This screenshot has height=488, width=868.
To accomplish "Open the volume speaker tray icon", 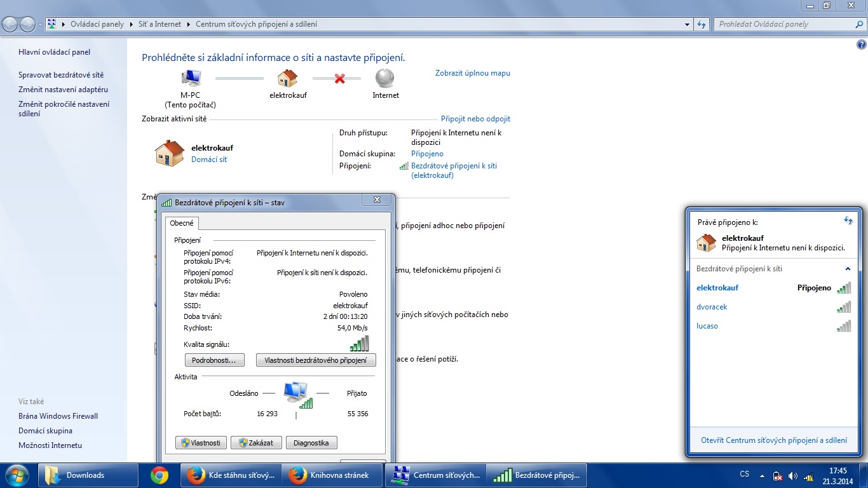I will click(792, 475).
